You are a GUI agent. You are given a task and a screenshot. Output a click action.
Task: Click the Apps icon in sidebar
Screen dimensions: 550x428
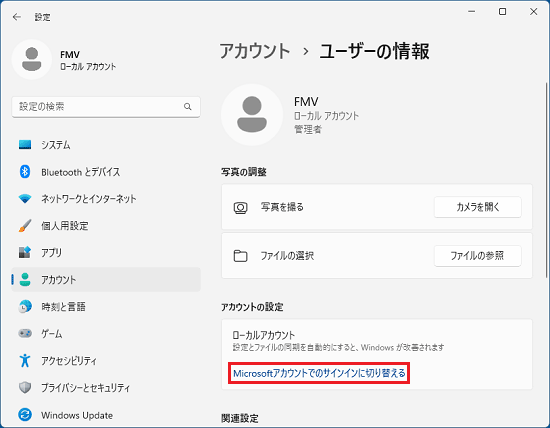point(25,252)
